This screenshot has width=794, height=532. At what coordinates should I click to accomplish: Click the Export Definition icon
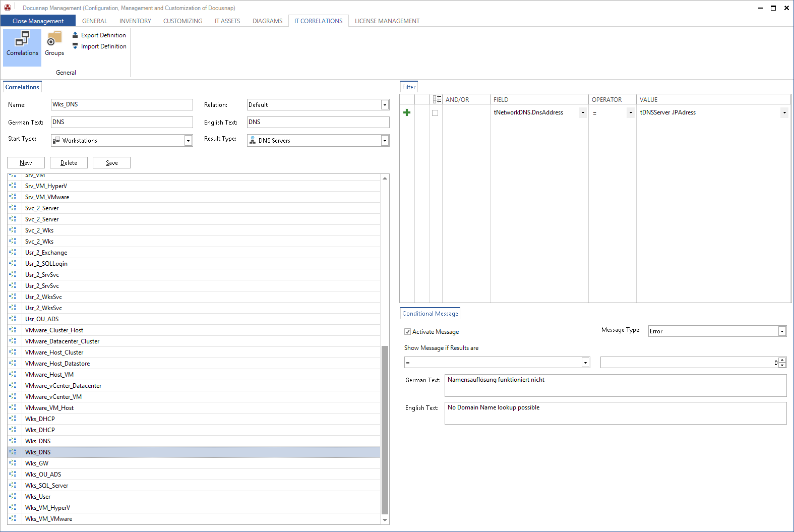[x=75, y=35]
